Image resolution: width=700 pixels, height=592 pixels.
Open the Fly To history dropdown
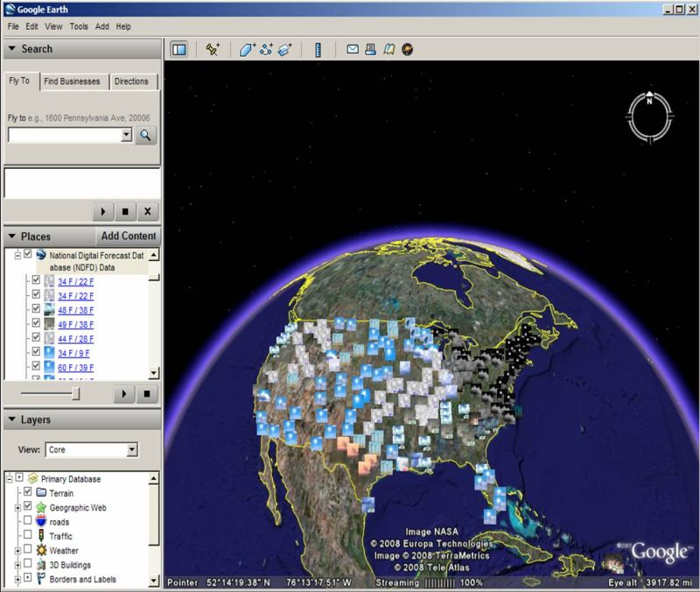point(126,135)
